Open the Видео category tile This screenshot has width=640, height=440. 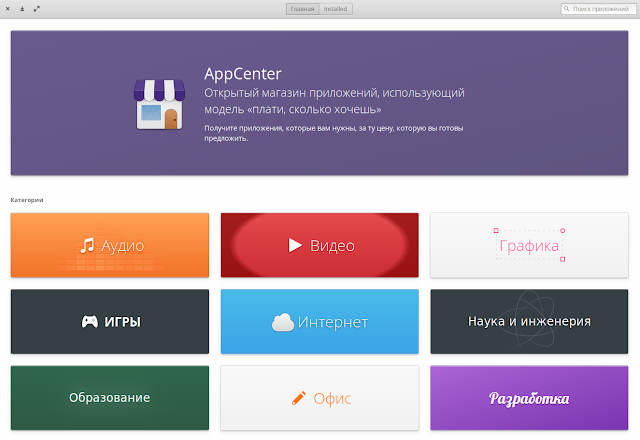click(320, 245)
